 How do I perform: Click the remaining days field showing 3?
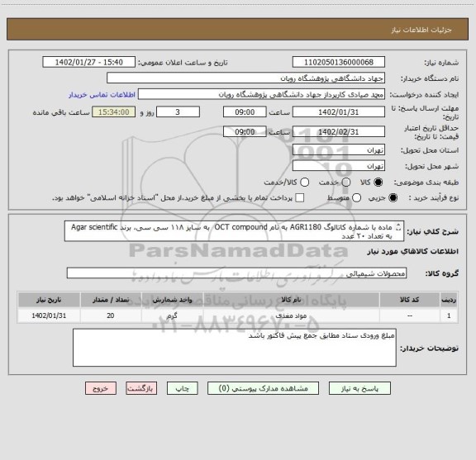tap(178, 112)
